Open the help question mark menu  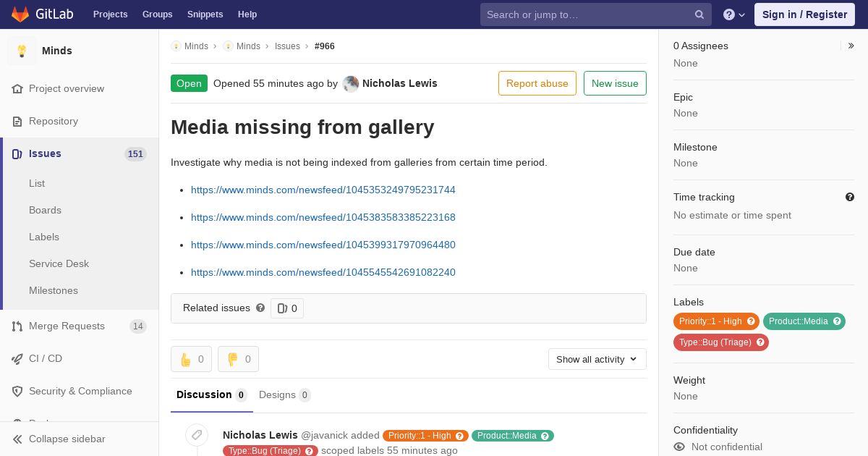tap(734, 14)
